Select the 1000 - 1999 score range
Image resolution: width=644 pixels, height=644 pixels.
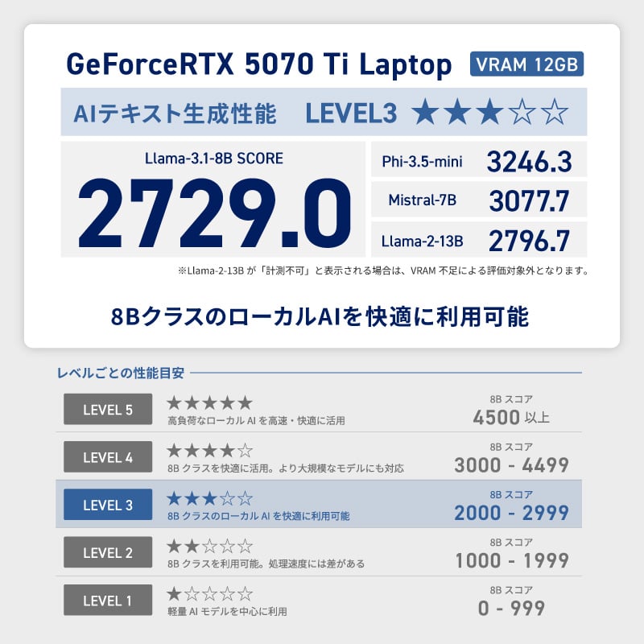click(x=512, y=560)
